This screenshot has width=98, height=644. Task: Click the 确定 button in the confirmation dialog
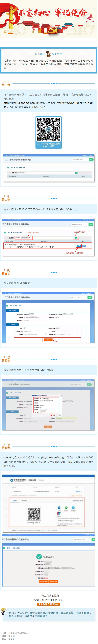[x=54, y=416]
